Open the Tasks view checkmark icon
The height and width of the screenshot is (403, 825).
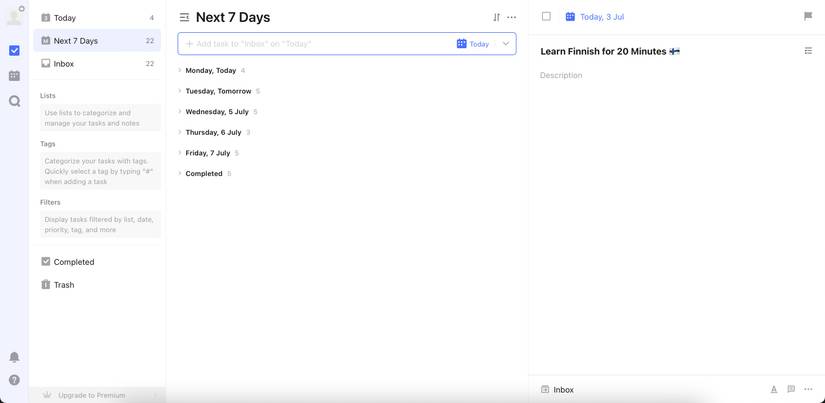pos(14,51)
